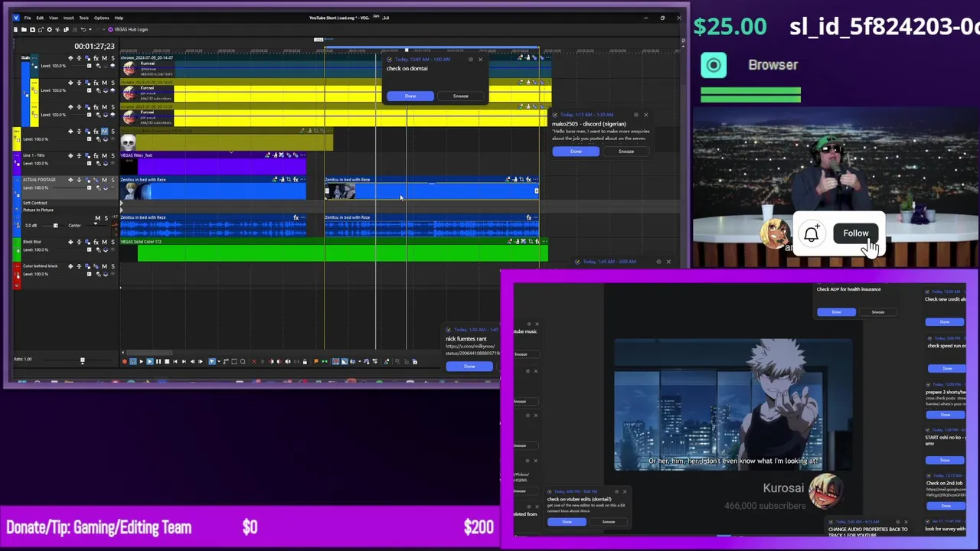
Task: Toggle Mute on Color behind black track
Action: tap(104, 266)
